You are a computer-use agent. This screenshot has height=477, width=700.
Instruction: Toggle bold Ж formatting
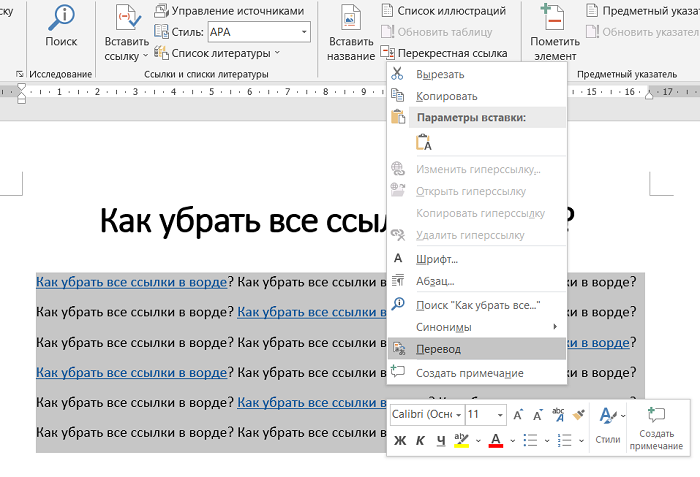pyautogui.click(x=400, y=441)
